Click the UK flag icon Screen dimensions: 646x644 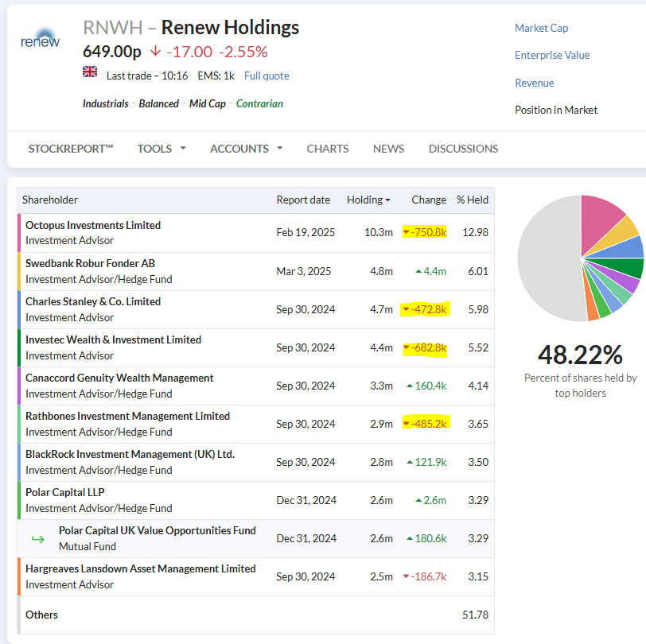90,72
